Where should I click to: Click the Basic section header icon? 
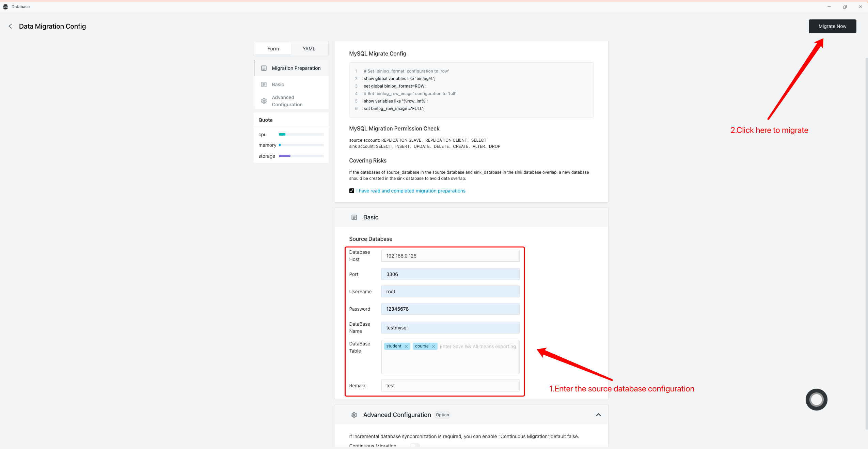click(354, 217)
